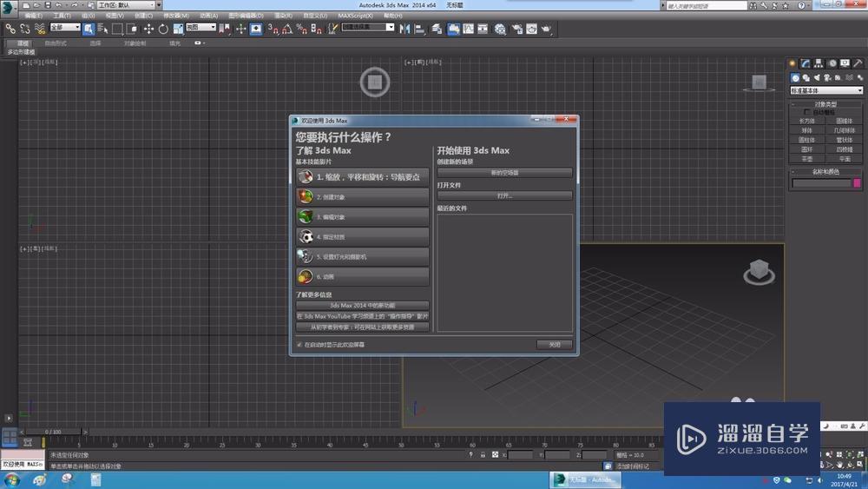
Task: Collapse the Name and Color rollout
Action: pos(826,172)
